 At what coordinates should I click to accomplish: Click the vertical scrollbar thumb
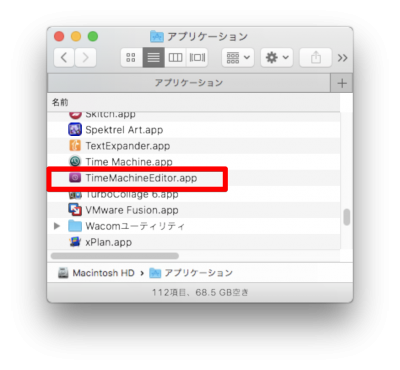(347, 217)
